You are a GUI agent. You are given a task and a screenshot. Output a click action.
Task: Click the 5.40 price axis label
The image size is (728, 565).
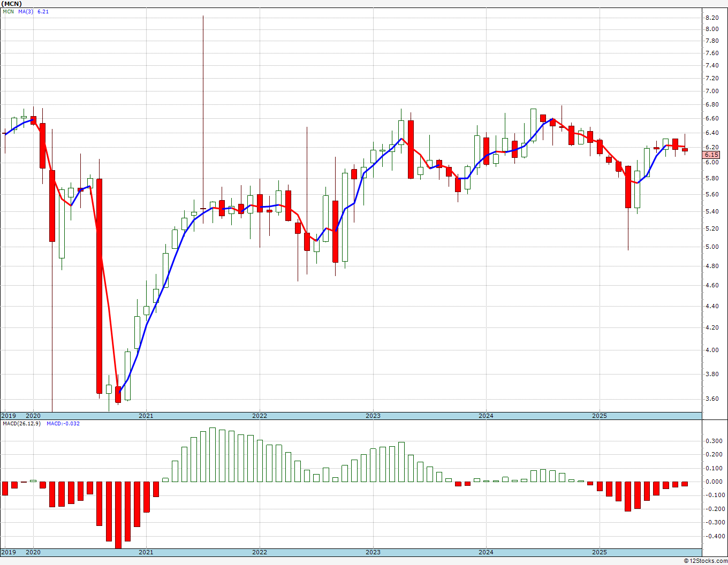(x=712, y=211)
